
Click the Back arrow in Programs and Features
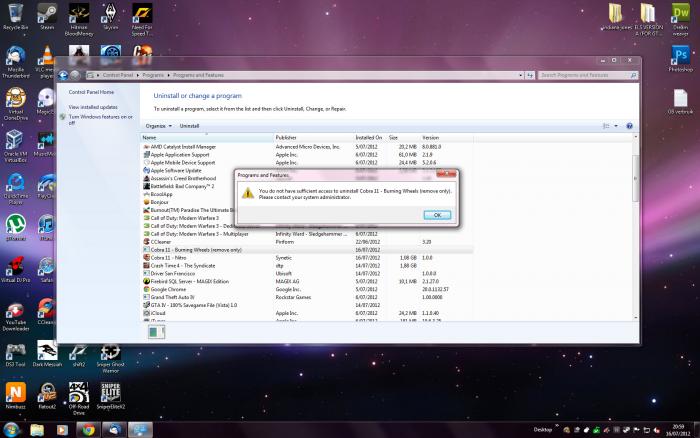pos(63,75)
